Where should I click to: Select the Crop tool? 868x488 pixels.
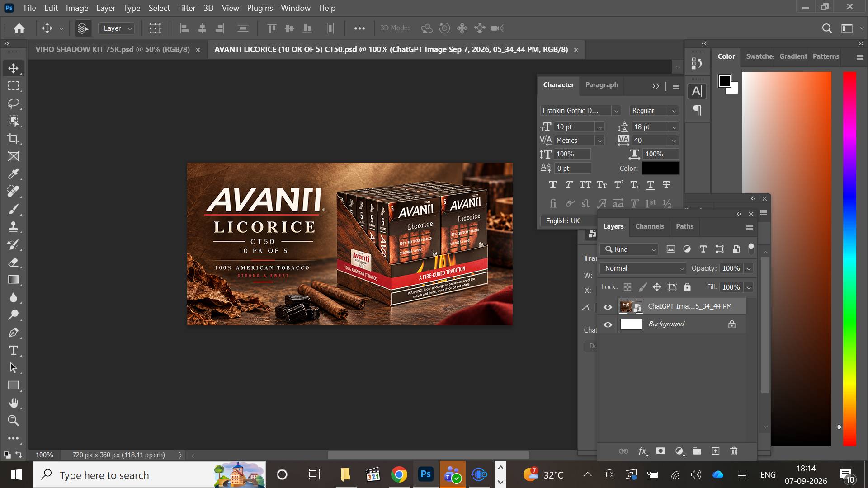coord(14,139)
